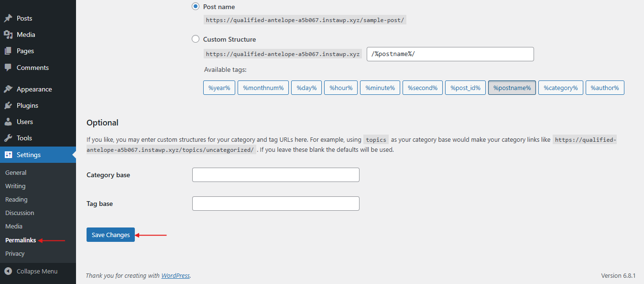This screenshot has width=644, height=284.
Task: Insert the %author% tag
Action: 605,88
